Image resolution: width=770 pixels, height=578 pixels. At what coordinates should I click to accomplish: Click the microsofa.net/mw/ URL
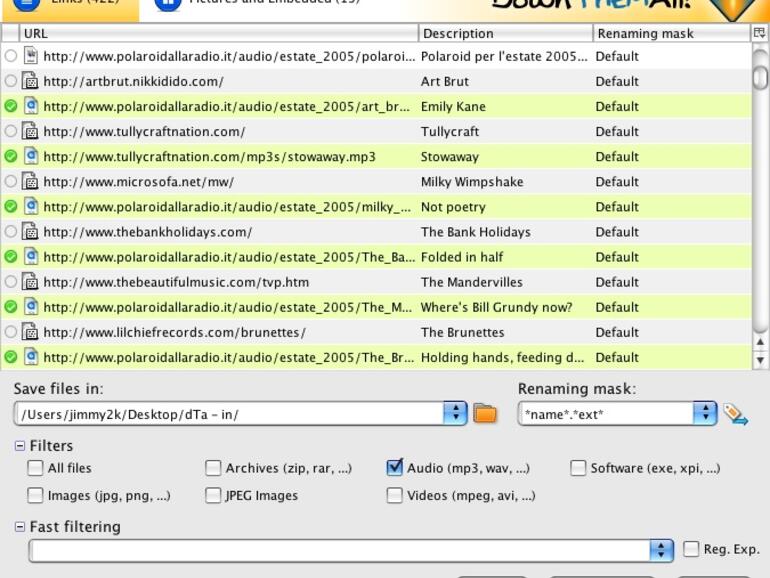tap(138, 182)
